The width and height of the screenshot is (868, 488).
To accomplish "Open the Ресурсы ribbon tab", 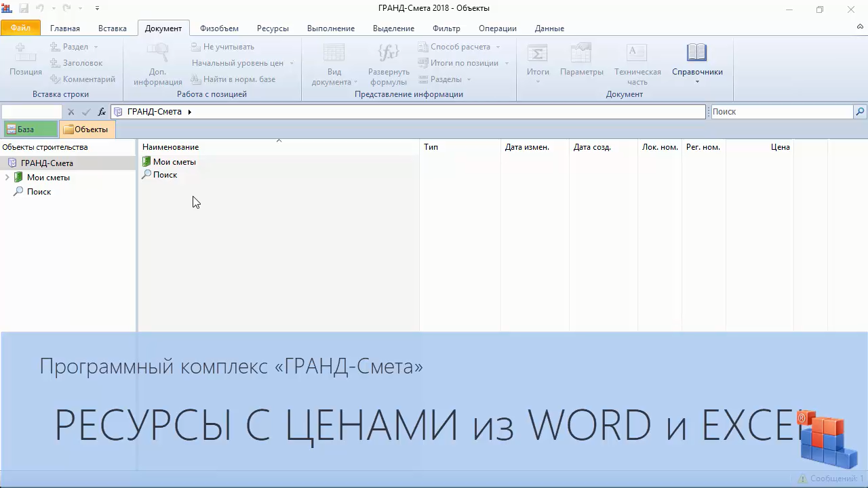I will (273, 28).
